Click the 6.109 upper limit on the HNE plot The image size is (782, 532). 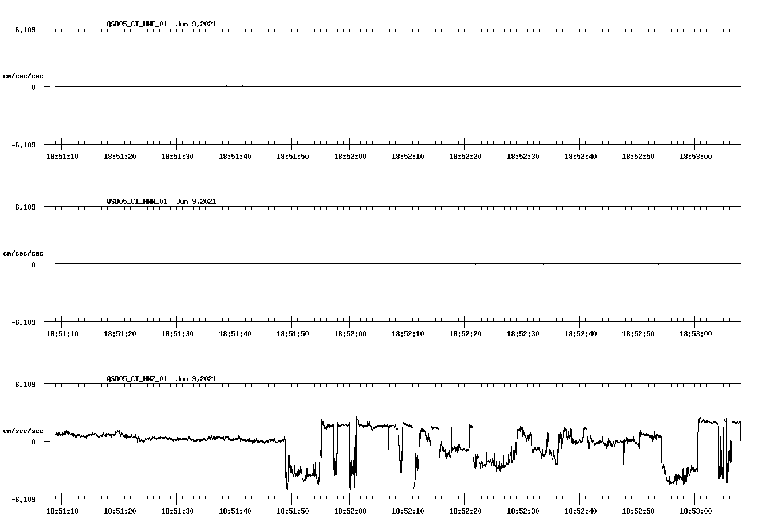click(25, 29)
